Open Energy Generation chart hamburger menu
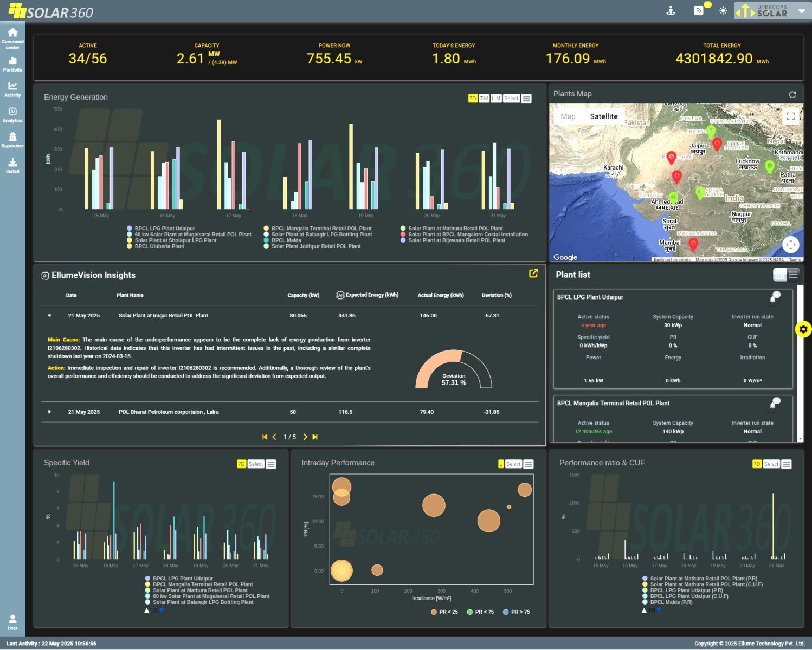This screenshot has width=812, height=650. [x=526, y=99]
